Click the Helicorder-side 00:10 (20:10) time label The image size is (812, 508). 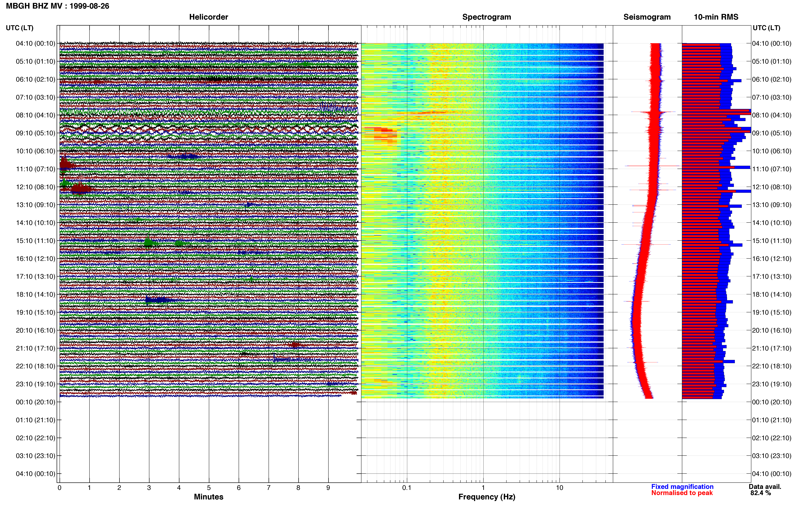(36, 402)
